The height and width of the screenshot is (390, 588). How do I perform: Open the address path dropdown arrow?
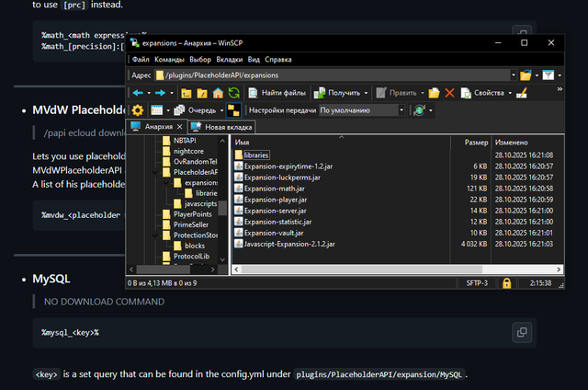tap(514, 75)
